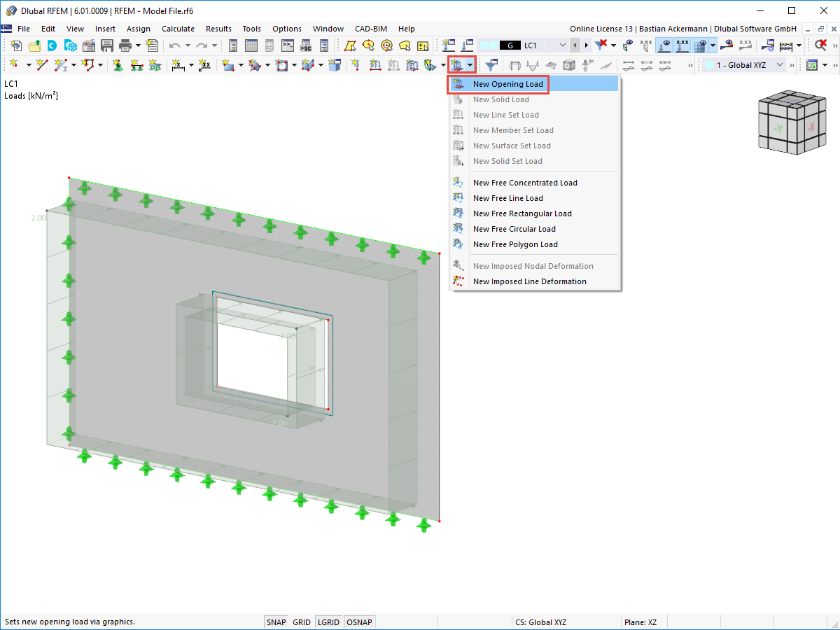Screen dimensions: 840x630
Task: Select the New Line tool
Action: tap(42, 65)
